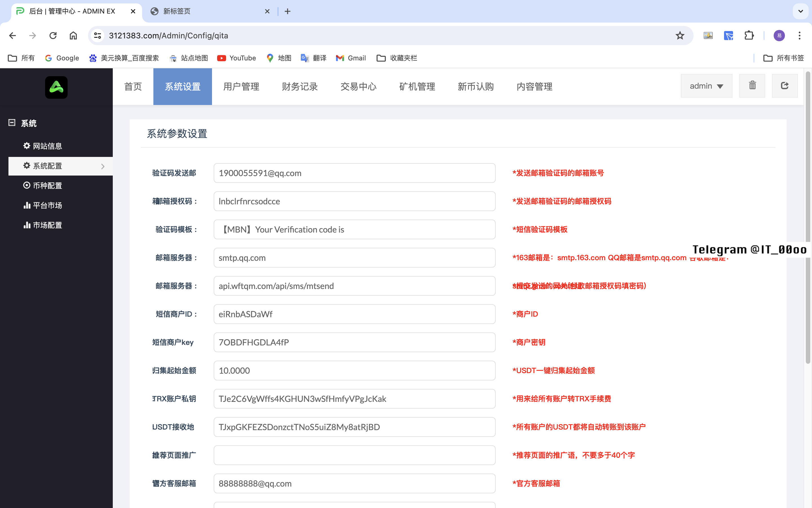Open the Google bookmark

tap(62, 58)
